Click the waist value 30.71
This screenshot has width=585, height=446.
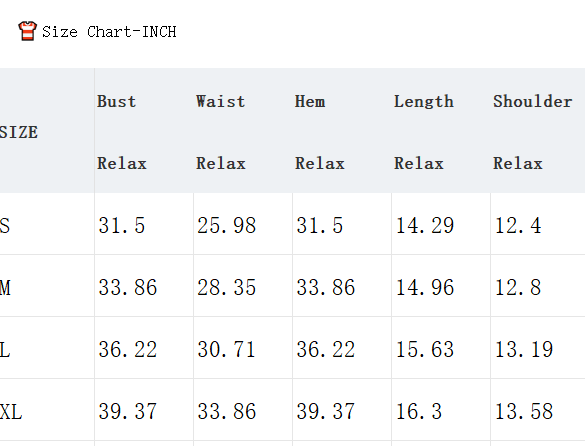pyautogui.click(x=226, y=350)
